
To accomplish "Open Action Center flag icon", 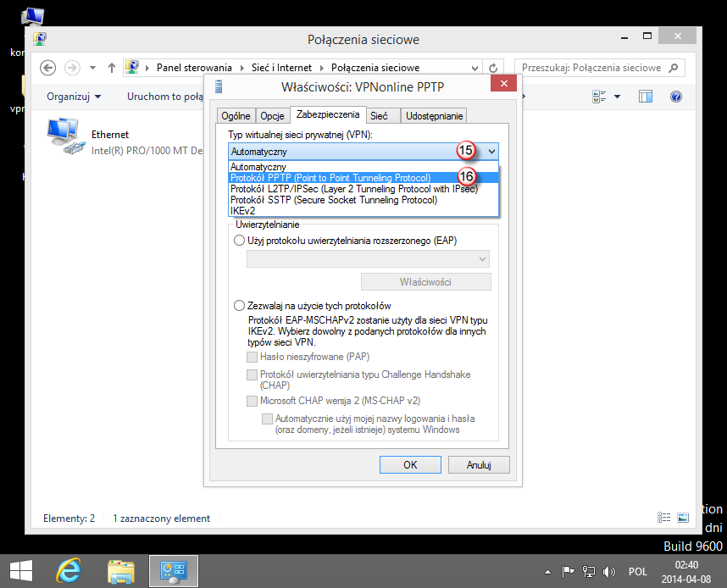I will [568, 572].
